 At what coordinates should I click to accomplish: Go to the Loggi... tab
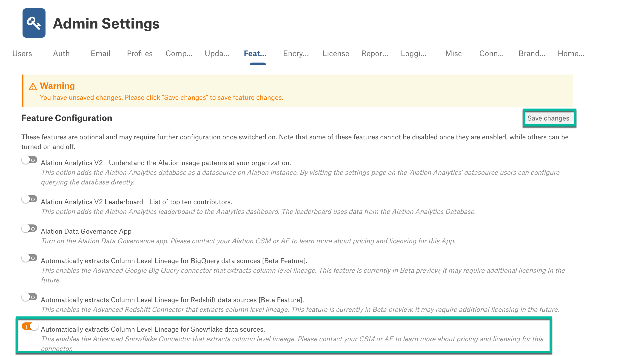click(414, 54)
